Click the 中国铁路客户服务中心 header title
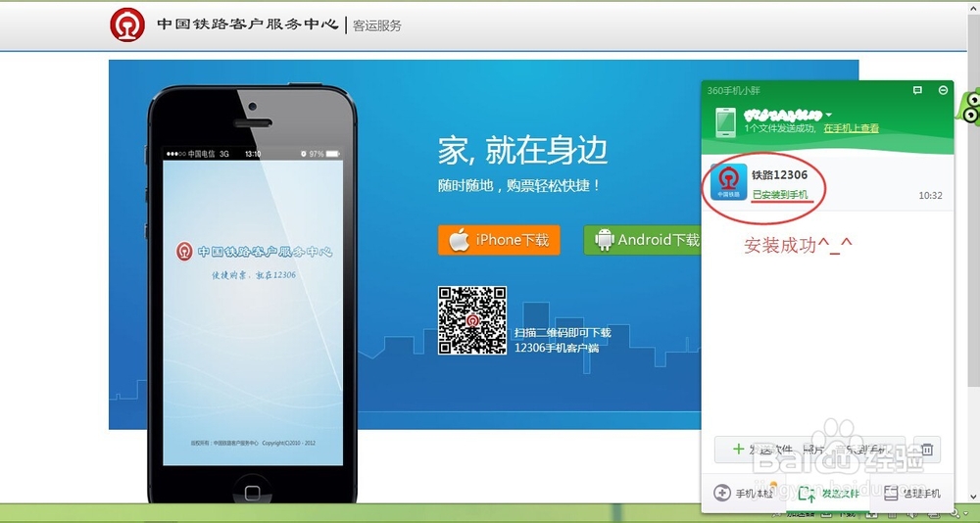The width and height of the screenshot is (980, 523). [x=248, y=24]
